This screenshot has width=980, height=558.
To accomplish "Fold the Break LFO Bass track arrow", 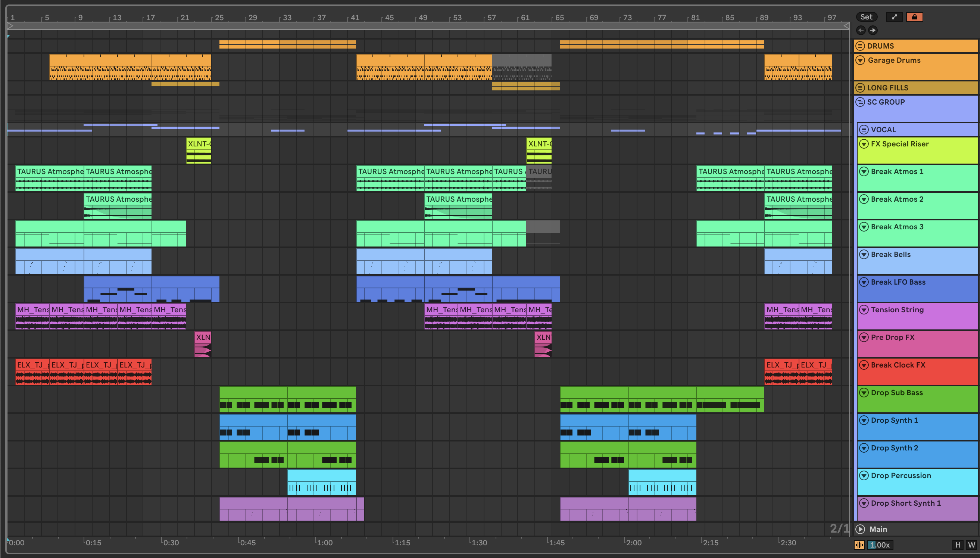I will (x=864, y=282).
